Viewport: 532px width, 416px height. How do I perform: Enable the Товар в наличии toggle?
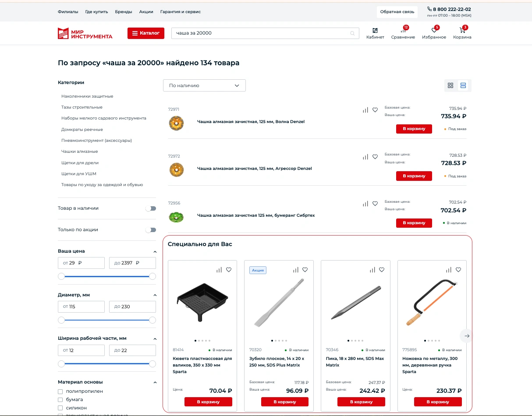pyautogui.click(x=151, y=208)
